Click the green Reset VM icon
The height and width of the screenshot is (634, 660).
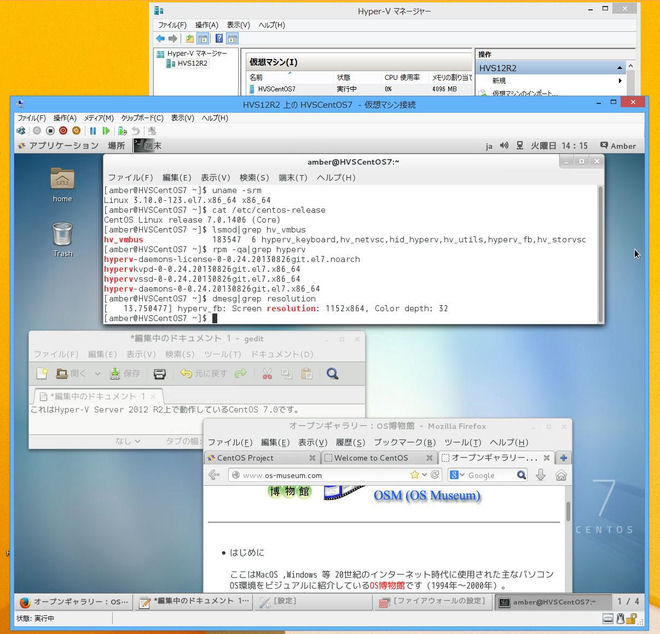pos(106,131)
